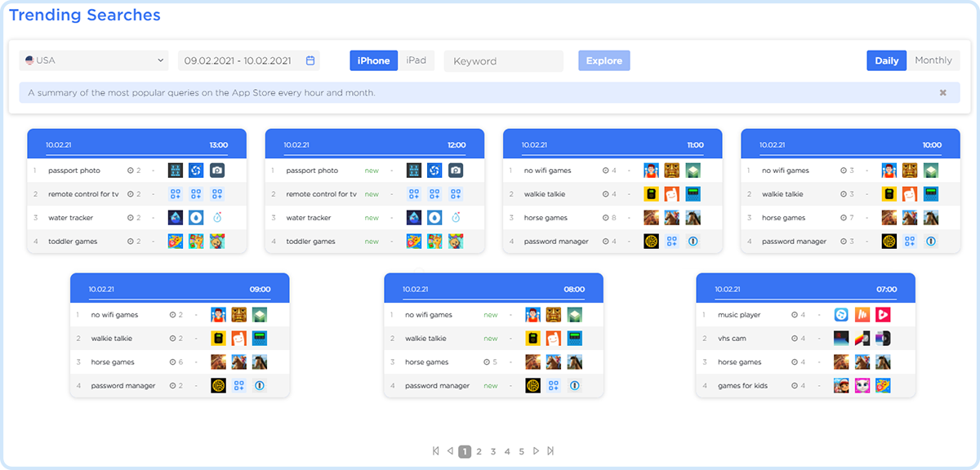Open page 3 of results

click(x=493, y=451)
